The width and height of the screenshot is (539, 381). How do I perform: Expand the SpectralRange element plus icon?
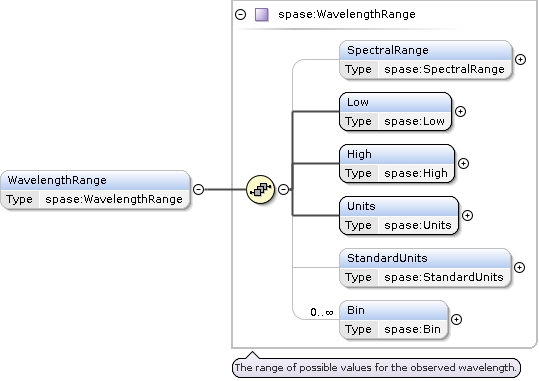point(520,59)
